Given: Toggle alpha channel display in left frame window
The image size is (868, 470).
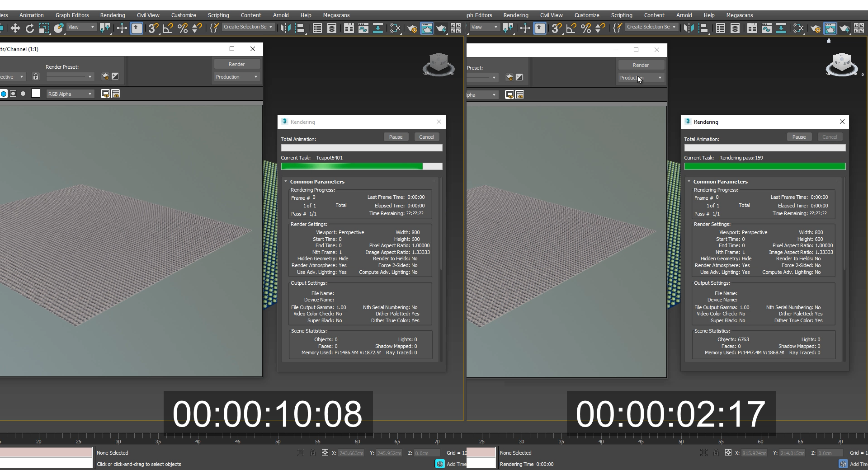Looking at the screenshot, I should 13,94.
